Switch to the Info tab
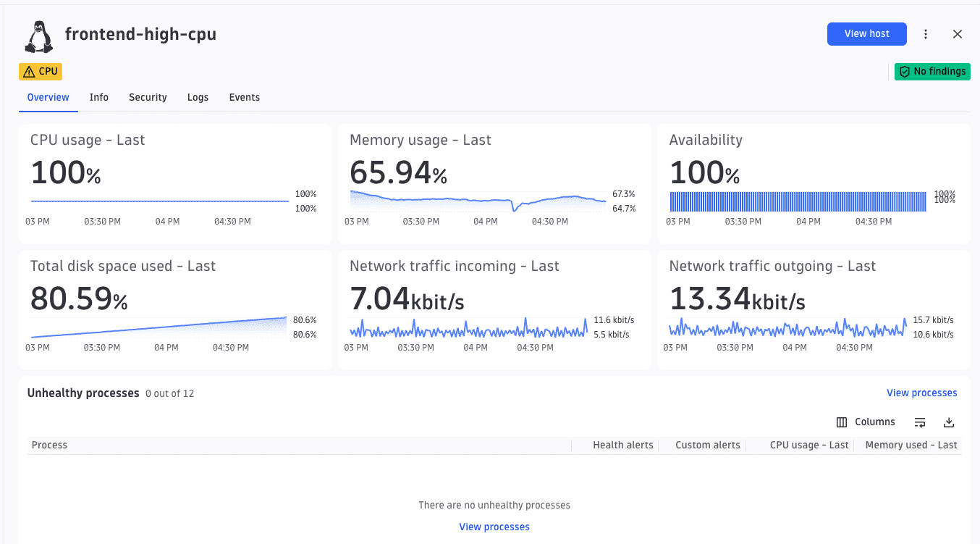The width and height of the screenshot is (980, 544). [99, 98]
